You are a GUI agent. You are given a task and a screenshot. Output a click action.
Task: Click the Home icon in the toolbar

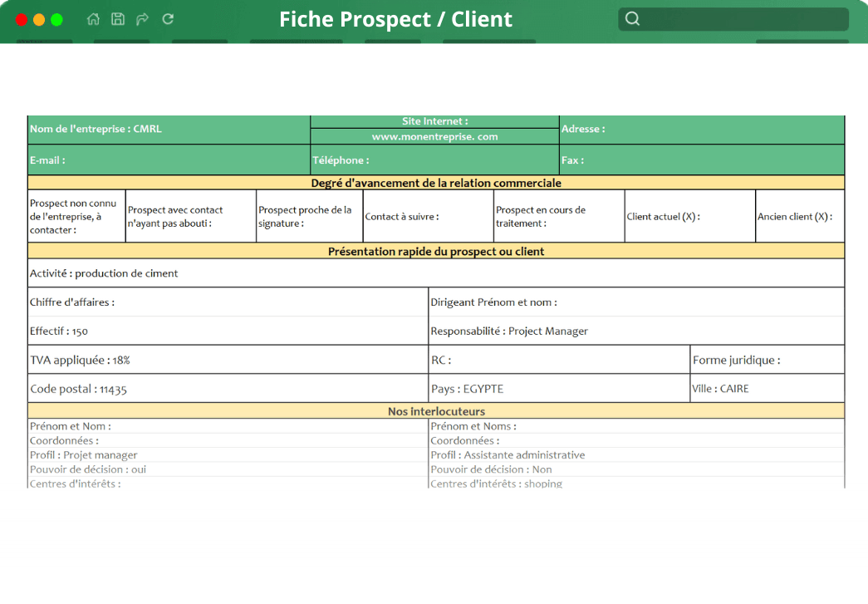[93, 18]
